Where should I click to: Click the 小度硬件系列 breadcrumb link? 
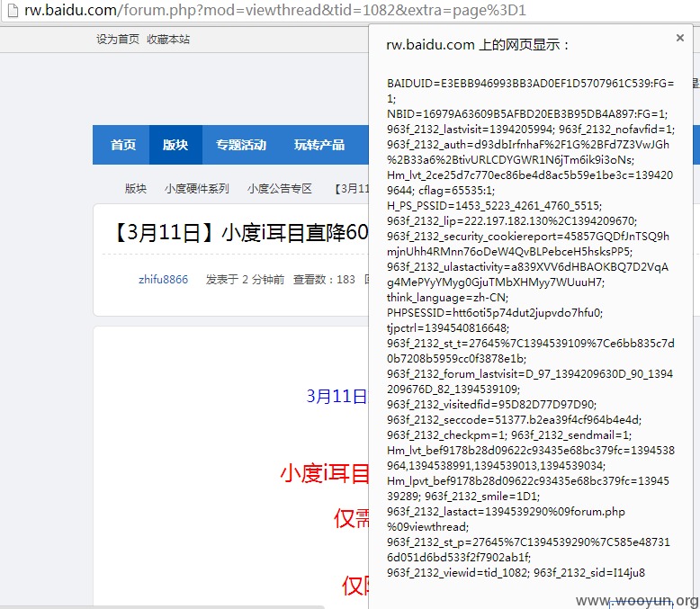pos(196,188)
